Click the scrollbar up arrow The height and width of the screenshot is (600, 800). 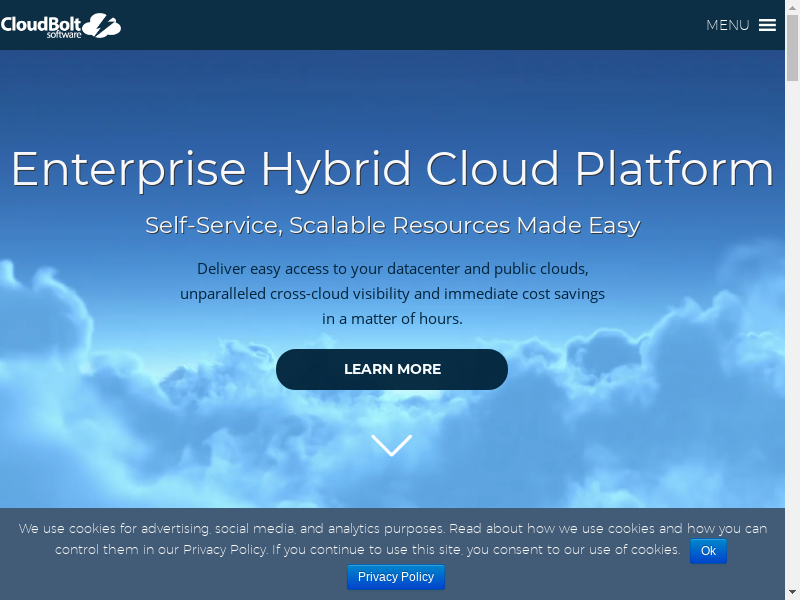pos(792,6)
